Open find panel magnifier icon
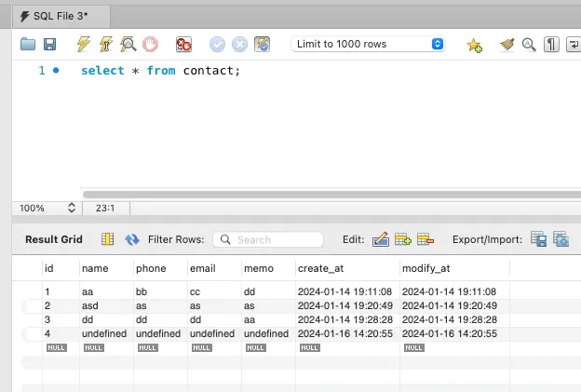This screenshot has width=581, height=392. (x=529, y=45)
